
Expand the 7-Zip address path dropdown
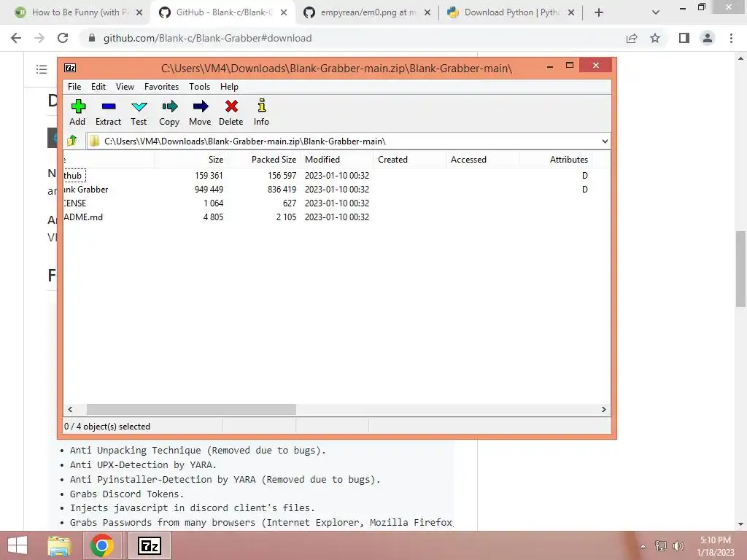(x=605, y=141)
